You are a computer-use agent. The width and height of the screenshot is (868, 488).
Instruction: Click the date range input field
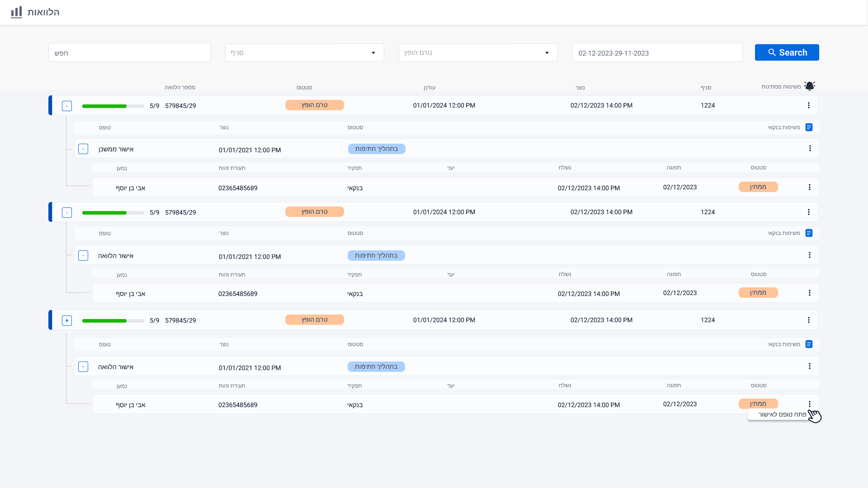point(657,53)
